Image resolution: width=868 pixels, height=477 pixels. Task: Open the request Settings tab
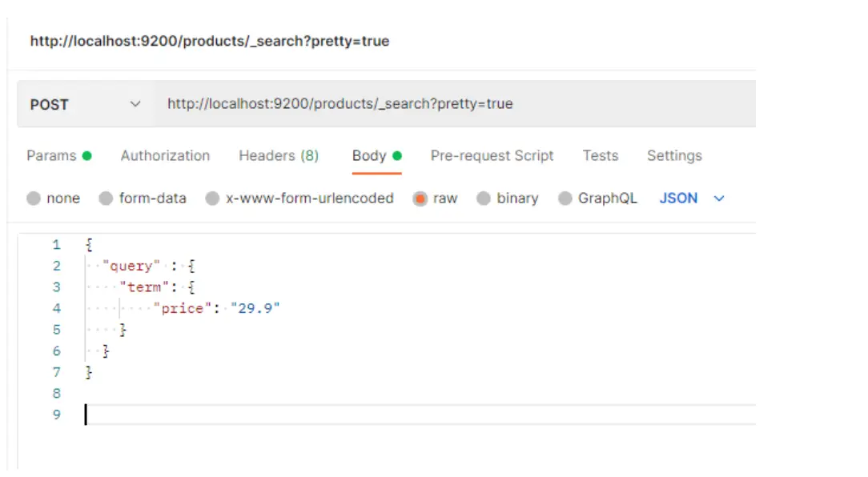coord(673,156)
